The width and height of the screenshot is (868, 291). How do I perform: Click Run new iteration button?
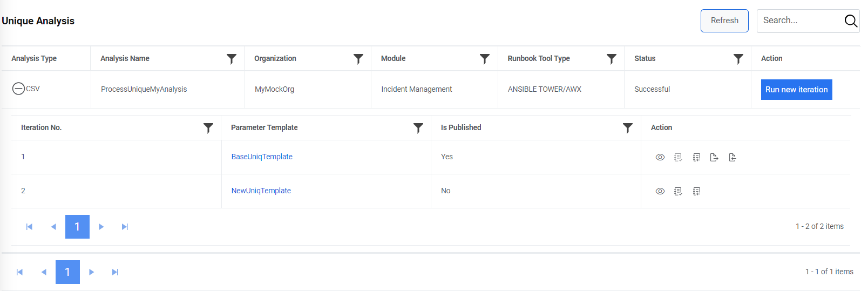coord(796,90)
